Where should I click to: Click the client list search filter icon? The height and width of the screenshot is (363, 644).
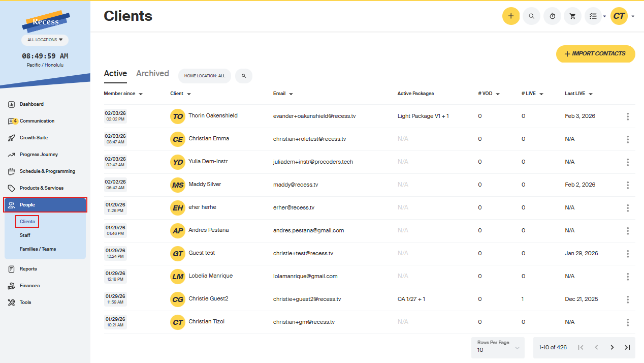click(244, 76)
